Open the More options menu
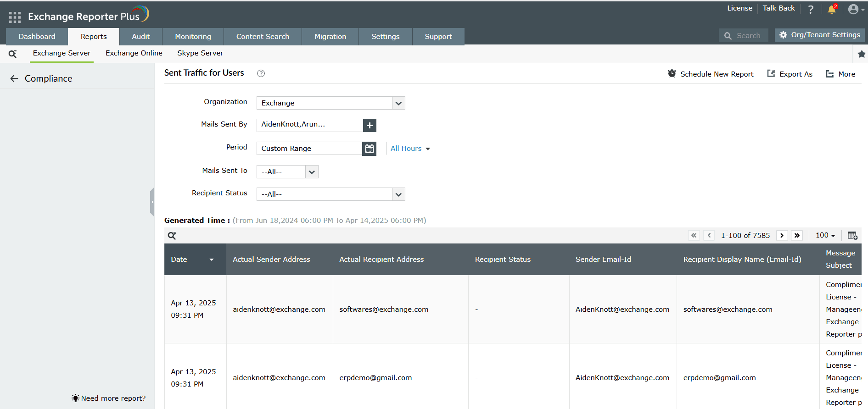Screen dimensions: 868x409 [x=840, y=74]
